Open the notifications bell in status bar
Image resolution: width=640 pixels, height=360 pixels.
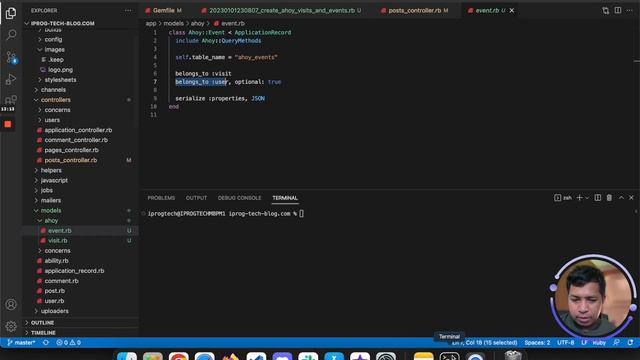pos(630,342)
